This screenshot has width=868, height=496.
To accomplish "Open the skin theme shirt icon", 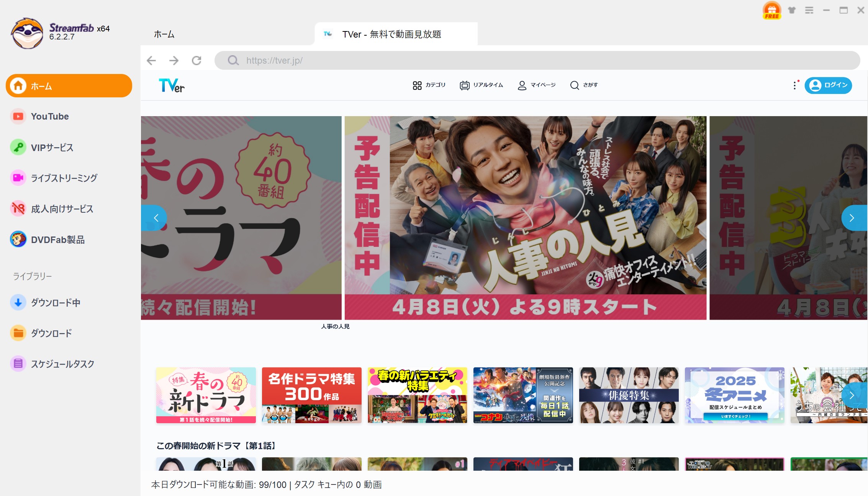I will [792, 10].
